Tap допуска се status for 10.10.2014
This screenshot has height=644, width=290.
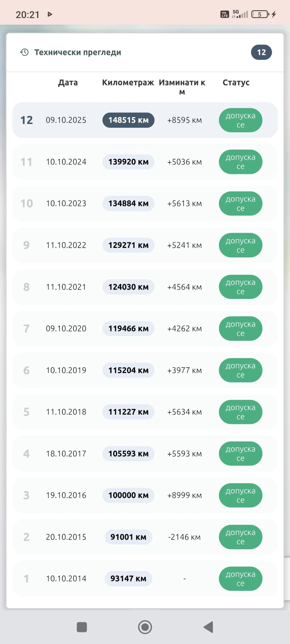click(241, 579)
